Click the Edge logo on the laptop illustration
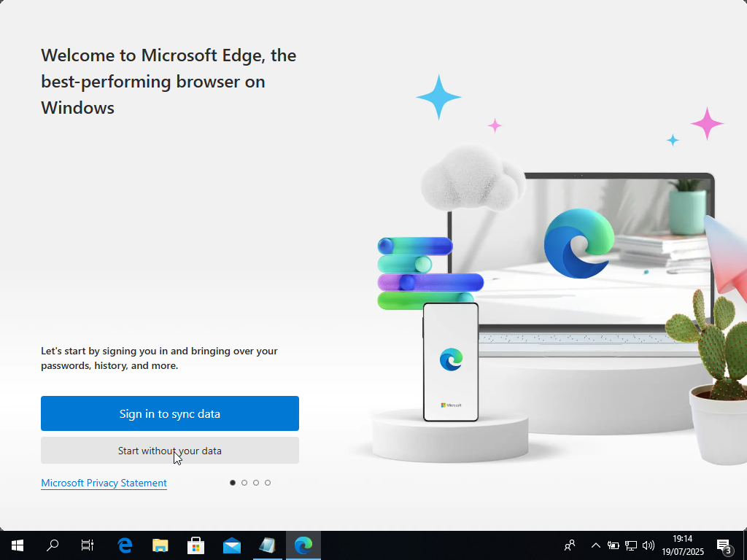 tap(579, 243)
